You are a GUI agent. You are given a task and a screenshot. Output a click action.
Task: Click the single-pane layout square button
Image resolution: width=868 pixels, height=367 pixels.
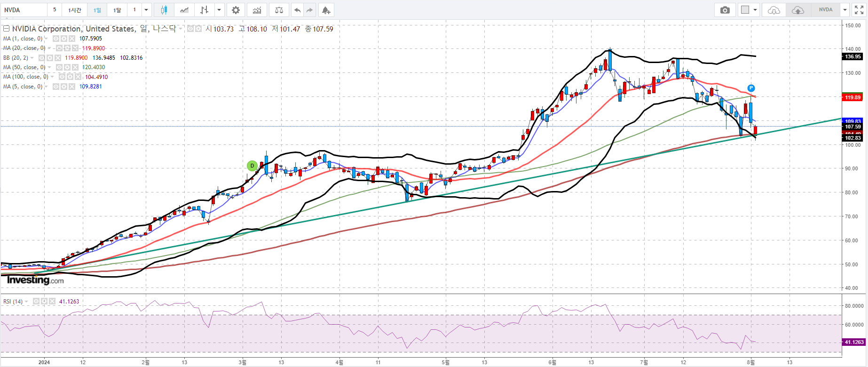(x=745, y=10)
